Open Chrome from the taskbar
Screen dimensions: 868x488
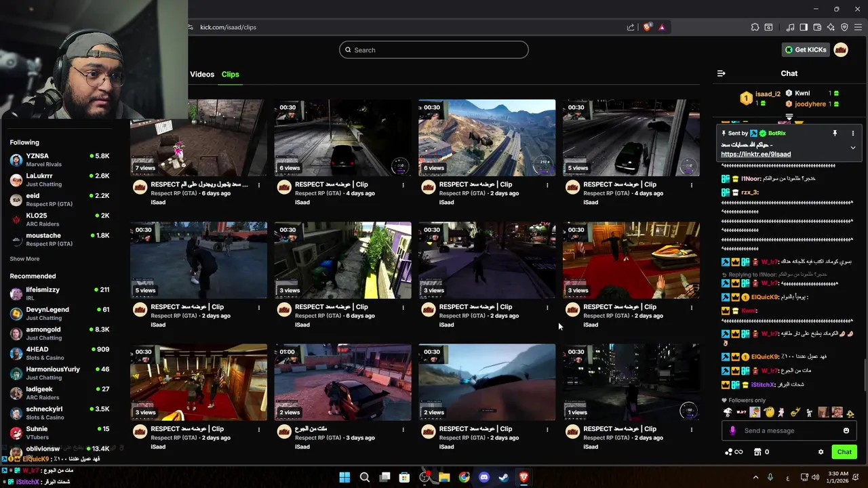pos(464,477)
